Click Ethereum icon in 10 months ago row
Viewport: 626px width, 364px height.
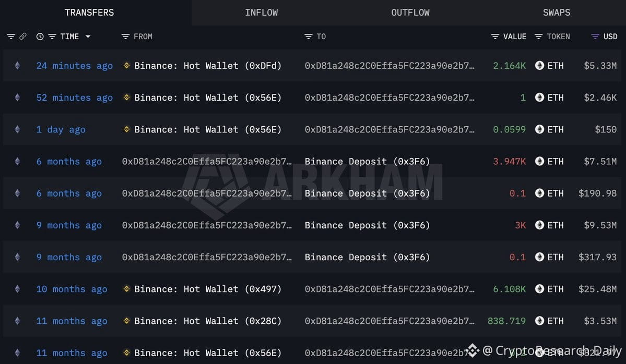pyautogui.click(x=17, y=289)
